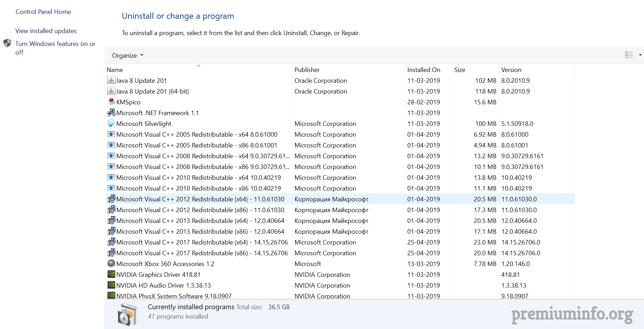Select Microsoft .NET Framework 1.1 entry
Image resolution: width=644 pixels, height=329 pixels.
(x=157, y=113)
